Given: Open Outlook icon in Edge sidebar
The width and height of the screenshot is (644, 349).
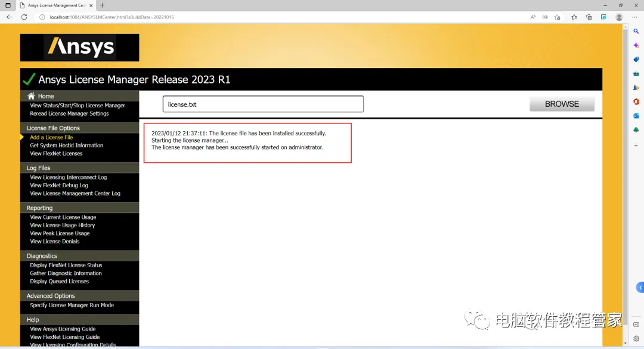Looking at the screenshot, I should point(636,116).
